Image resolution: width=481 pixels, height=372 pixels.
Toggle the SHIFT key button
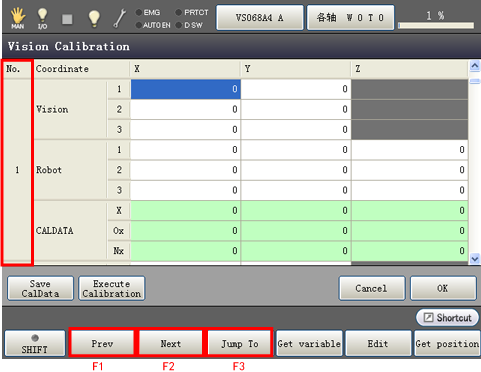click(x=35, y=344)
